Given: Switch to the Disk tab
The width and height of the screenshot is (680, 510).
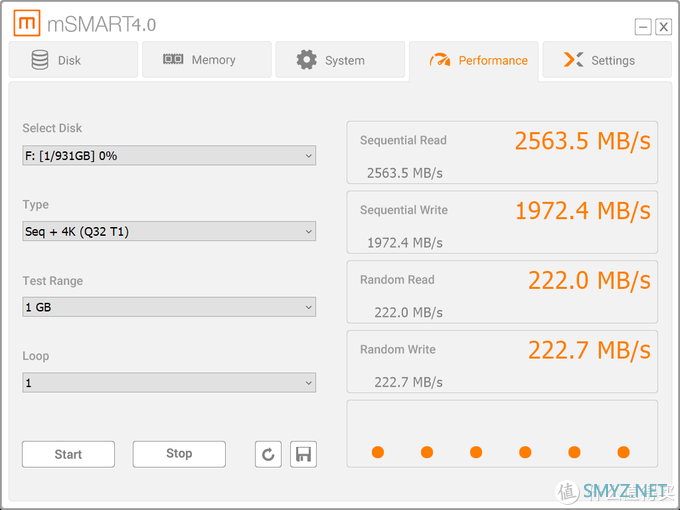Looking at the screenshot, I should click(73, 60).
